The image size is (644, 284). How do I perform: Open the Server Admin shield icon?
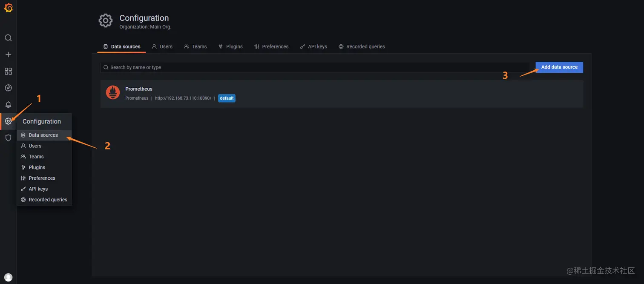tap(8, 138)
